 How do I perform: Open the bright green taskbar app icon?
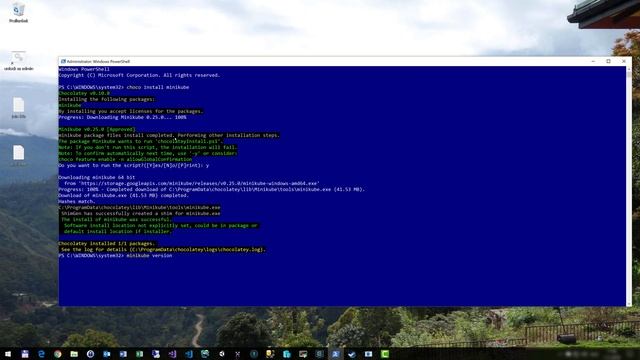tap(384, 354)
